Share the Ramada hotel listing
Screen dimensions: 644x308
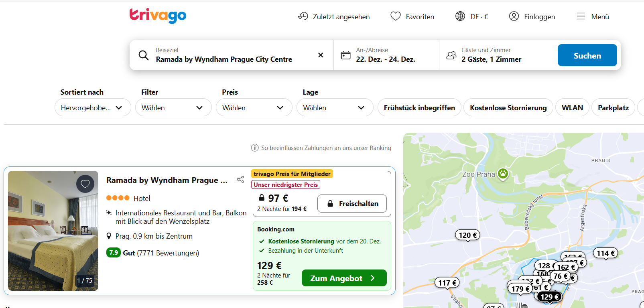[240, 179]
